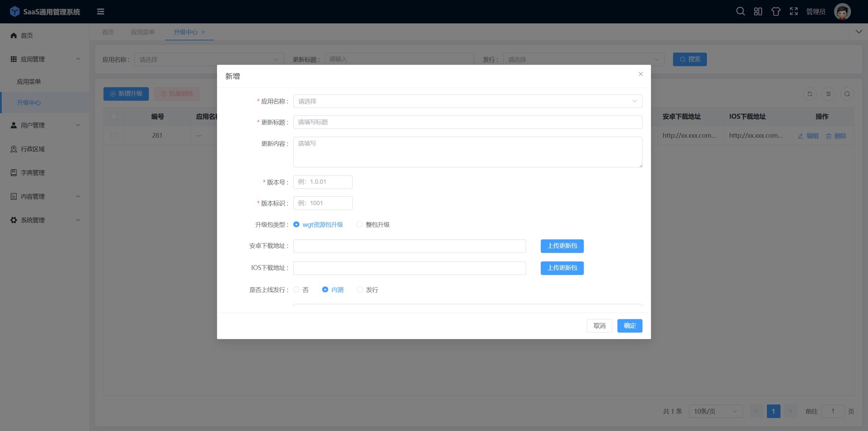Focus the 更新内容 textarea
Screen dimensions: 868x431
467,152
